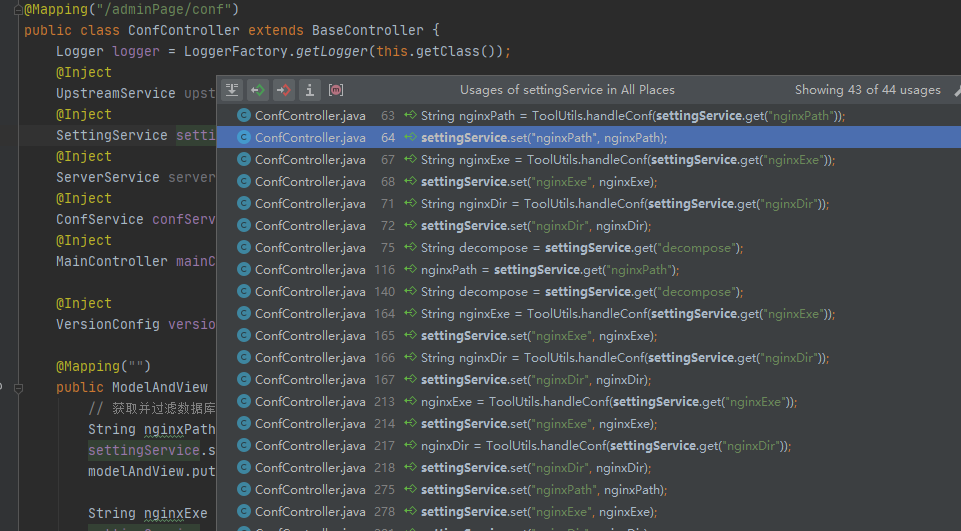Image resolution: width=961 pixels, height=531 pixels.
Task: Click @Inject annotation above VersionConfig
Action: (84, 303)
